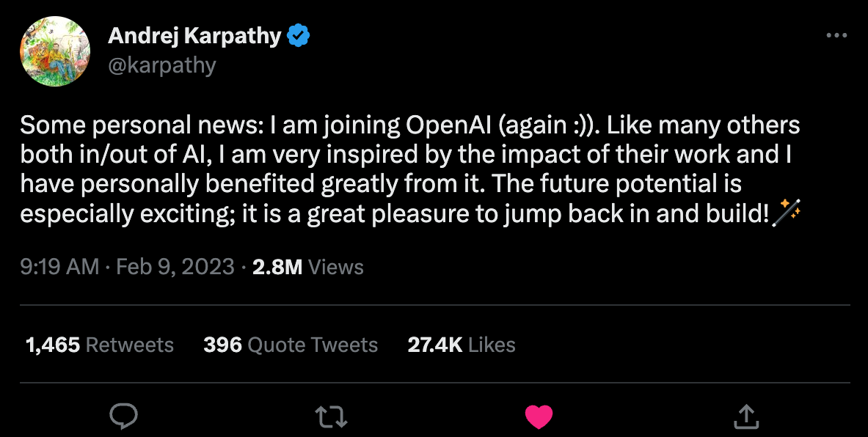View the 2.8M Views analytics
This screenshot has height=437, width=868.
[x=307, y=267]
